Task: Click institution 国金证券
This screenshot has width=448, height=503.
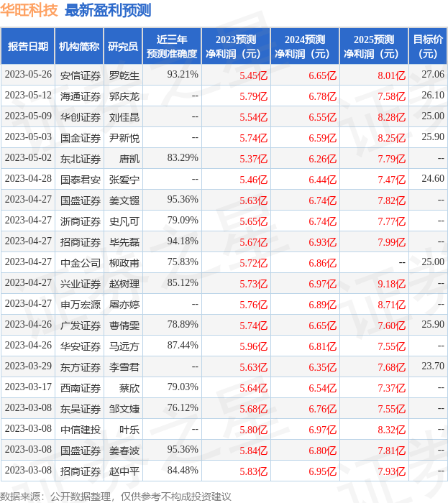Action: click(81, 138)
